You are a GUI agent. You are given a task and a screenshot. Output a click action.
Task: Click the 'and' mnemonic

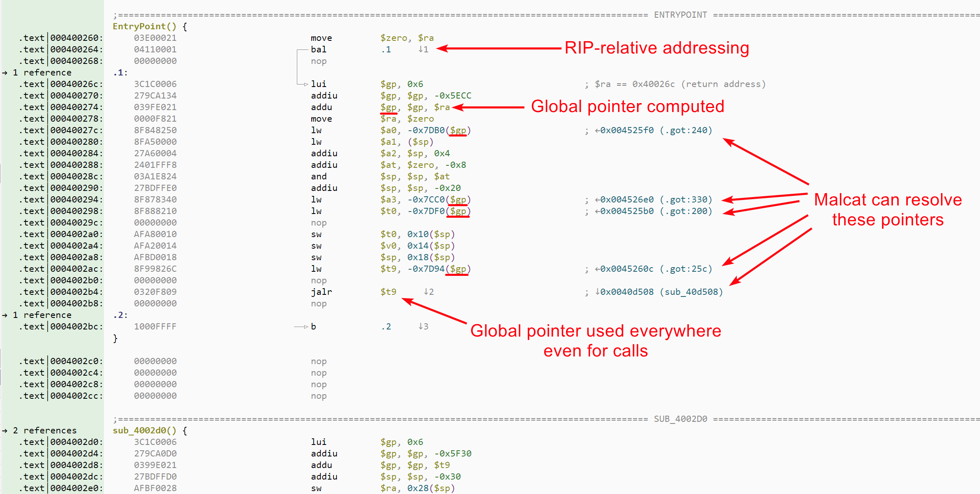coord(319,176)
